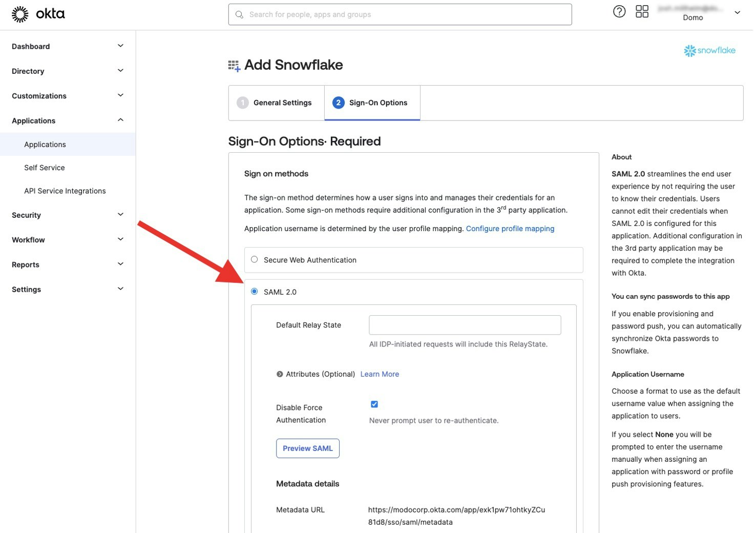Viewport: 756px width, 533px height.
Task: Open the apps grid icon
Action: (642, 11)
